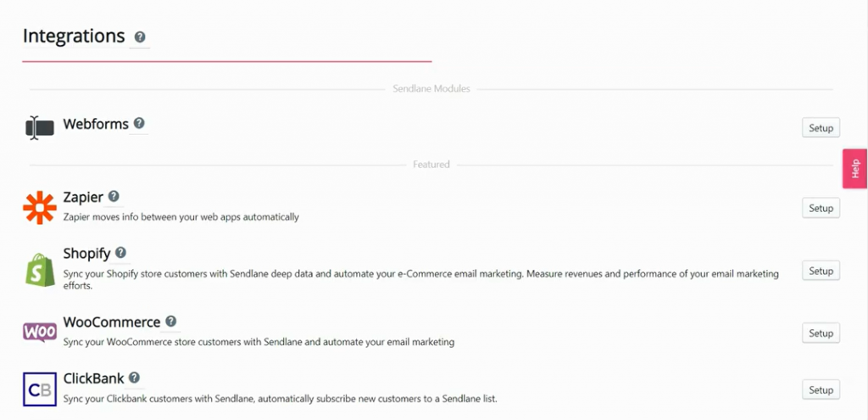
Task: Select the WooCommerce integration name
Action: pos(112,322)
